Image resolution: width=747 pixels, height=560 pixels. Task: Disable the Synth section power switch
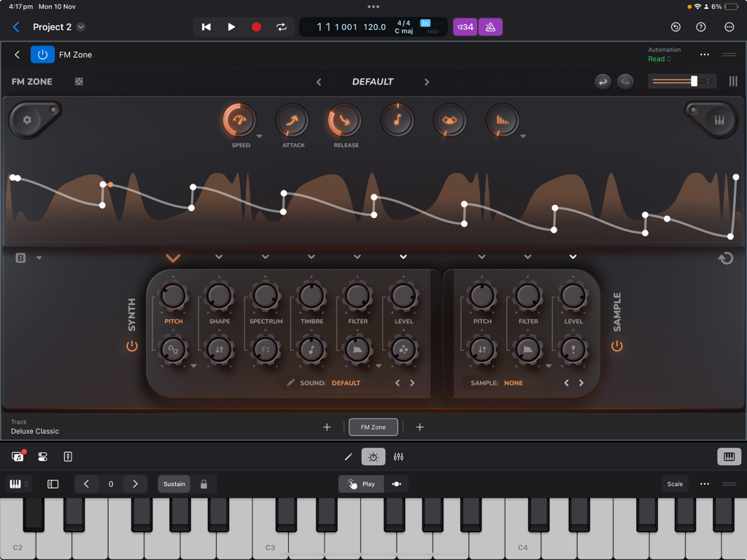tap(132, 346)
